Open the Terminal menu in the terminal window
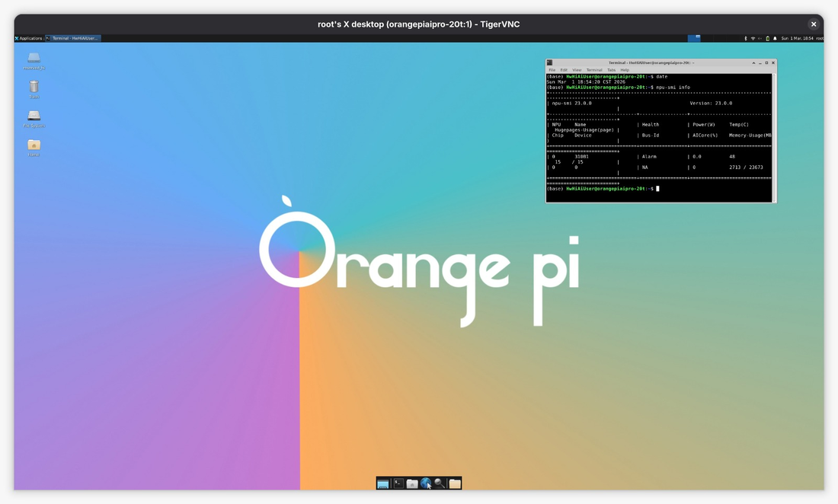This screenshot has height=504, width=838. pyautogui.click(x=594, y=69)
